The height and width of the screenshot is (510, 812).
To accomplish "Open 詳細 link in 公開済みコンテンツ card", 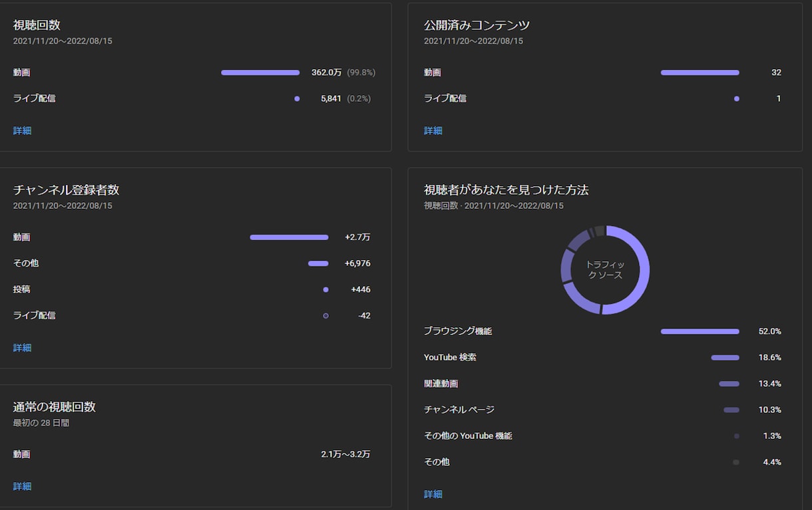I will pyautogui.click(x=433, y=131).
